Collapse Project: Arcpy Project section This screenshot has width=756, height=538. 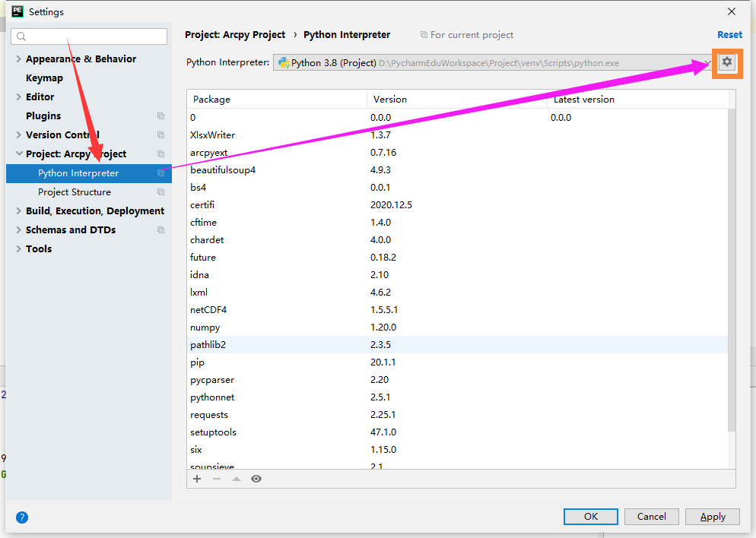(19, 153)
